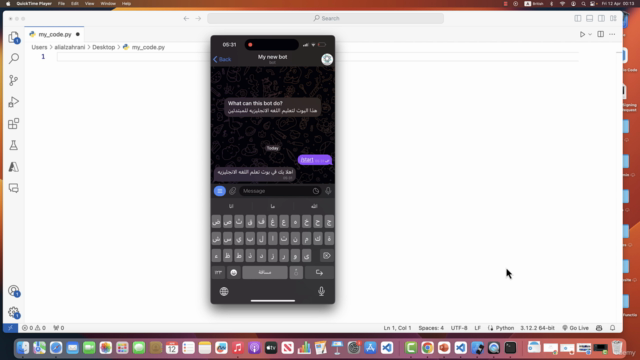
Task: Open the editor More Actions menu
Action: pos(612,34)
